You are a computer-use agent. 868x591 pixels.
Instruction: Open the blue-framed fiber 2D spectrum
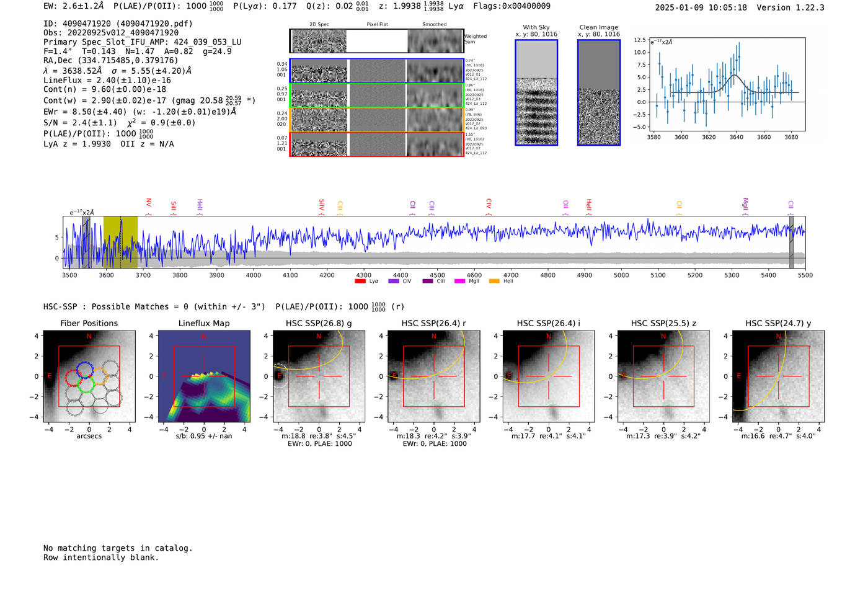click(x=319, y=71)
